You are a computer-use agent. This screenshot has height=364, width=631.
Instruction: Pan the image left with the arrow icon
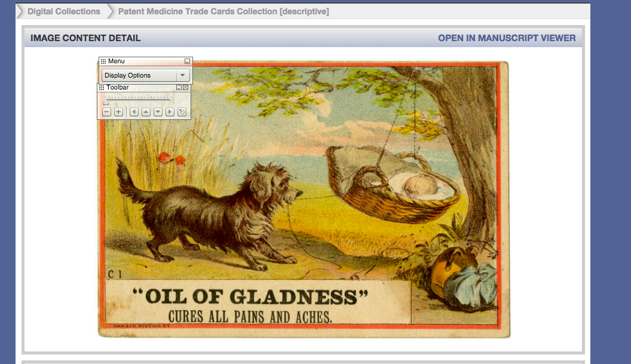click(134, 112)
